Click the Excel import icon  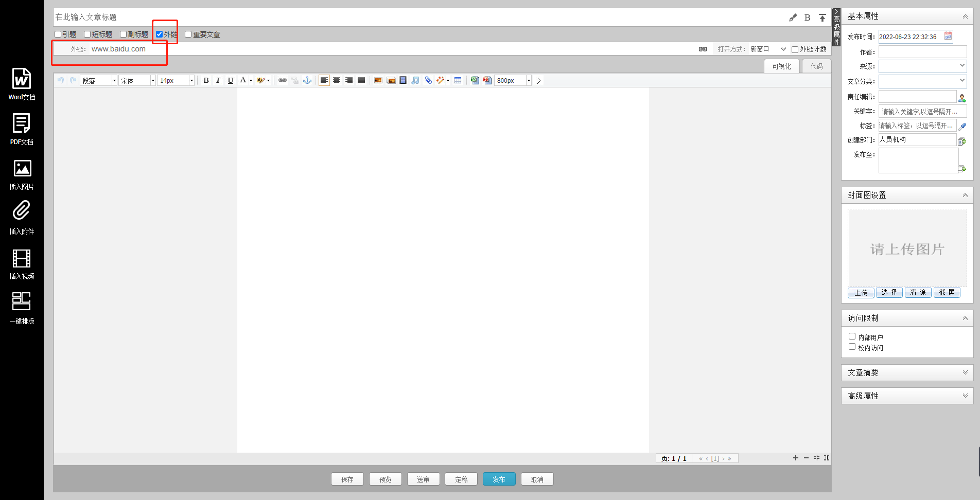(475, 80)
